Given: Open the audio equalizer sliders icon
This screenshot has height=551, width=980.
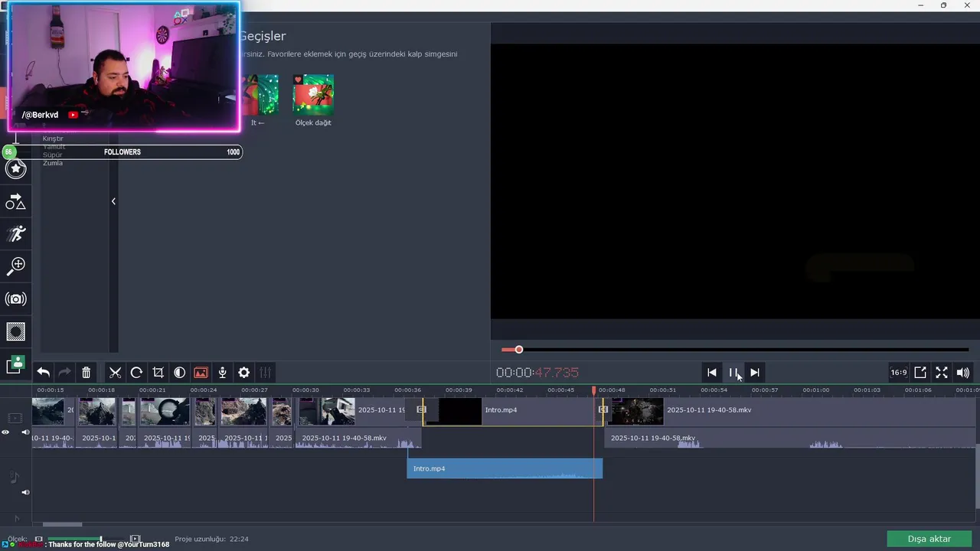Looking at the screenshot, I should coord(265,373).
